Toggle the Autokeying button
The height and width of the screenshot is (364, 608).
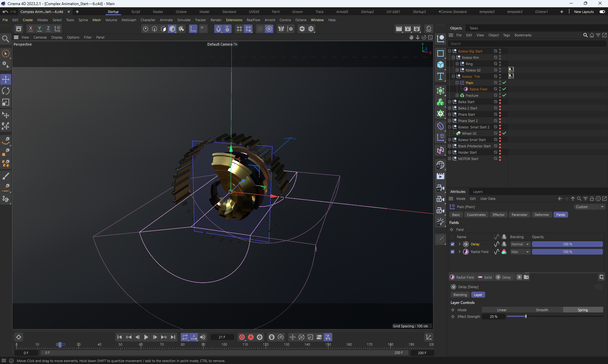(251, 337)
